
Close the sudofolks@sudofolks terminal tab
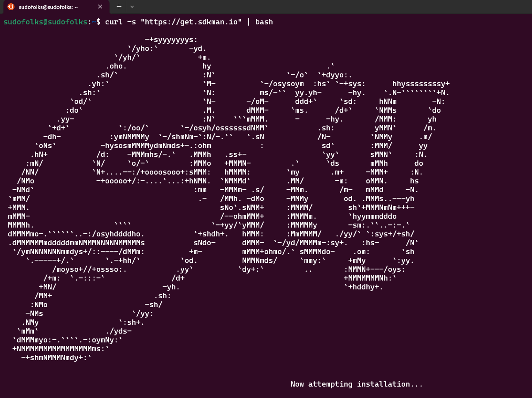[100, 7]
